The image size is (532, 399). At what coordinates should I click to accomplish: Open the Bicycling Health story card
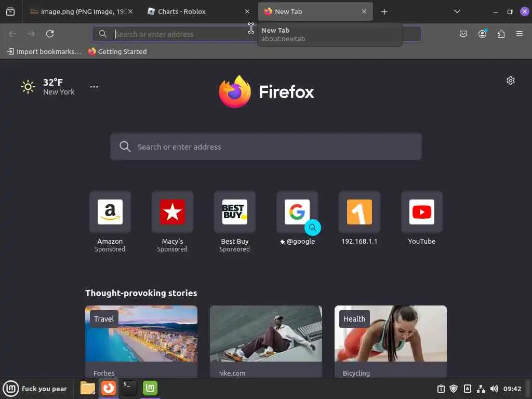(391, 341)
